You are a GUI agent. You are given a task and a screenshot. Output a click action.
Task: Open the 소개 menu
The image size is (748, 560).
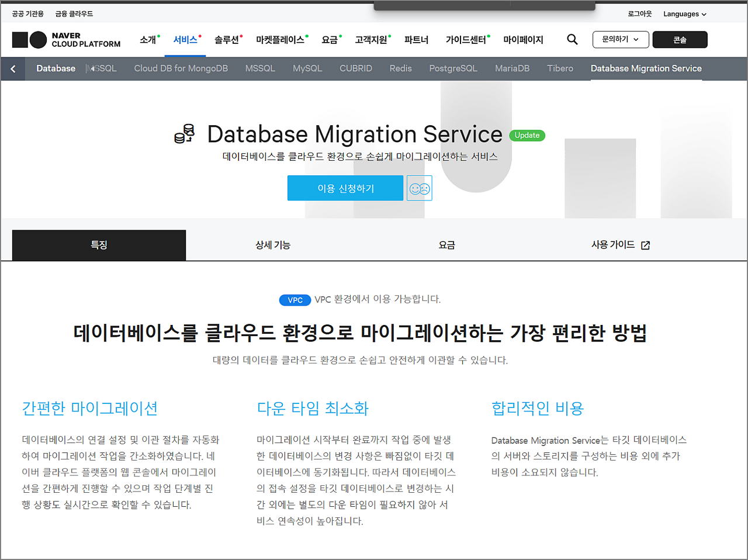pyautogui.click(x=148, y=40)
